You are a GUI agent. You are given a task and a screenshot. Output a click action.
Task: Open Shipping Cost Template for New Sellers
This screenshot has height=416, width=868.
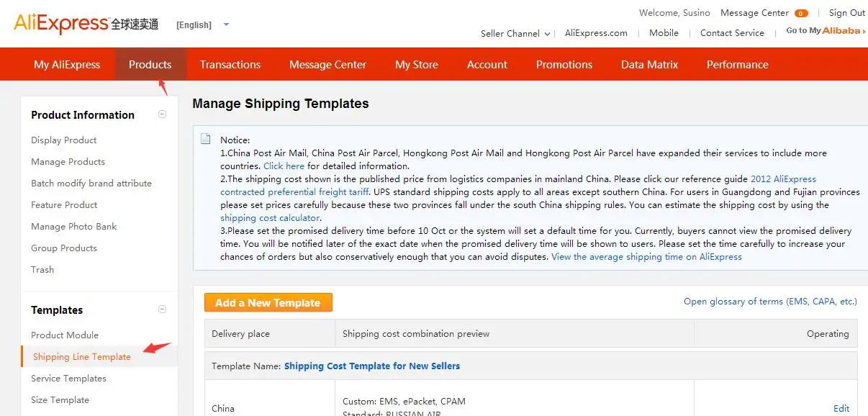372,366
